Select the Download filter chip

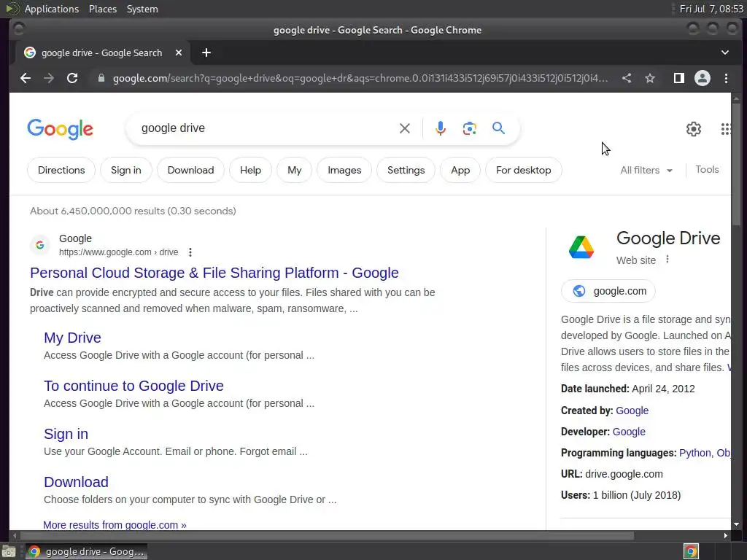pyautogui.click(x=190, y=170)
